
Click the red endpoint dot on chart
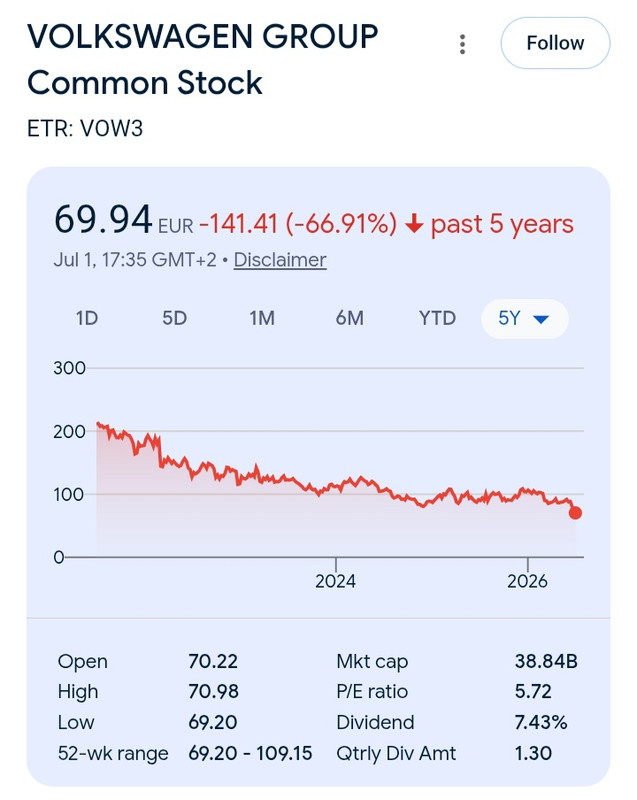pyautogui.click(x=575, y=513)
